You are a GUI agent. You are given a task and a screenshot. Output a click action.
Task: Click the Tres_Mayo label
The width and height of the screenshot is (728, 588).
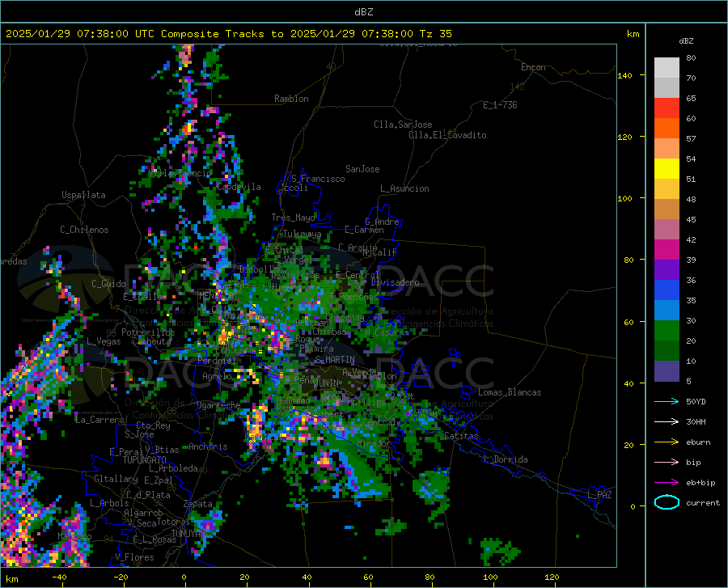point(294,218)
